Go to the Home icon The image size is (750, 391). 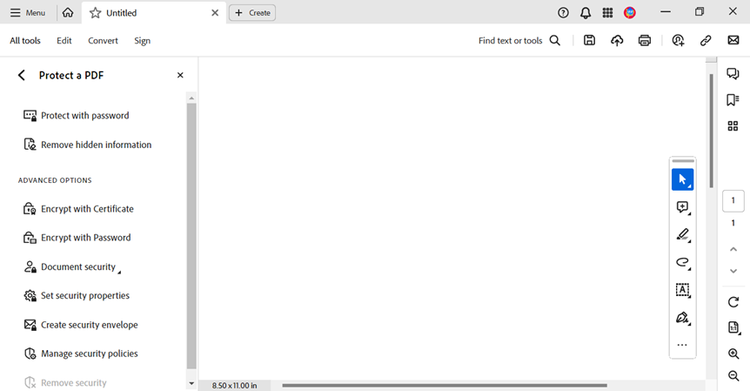tap(68, 13)
